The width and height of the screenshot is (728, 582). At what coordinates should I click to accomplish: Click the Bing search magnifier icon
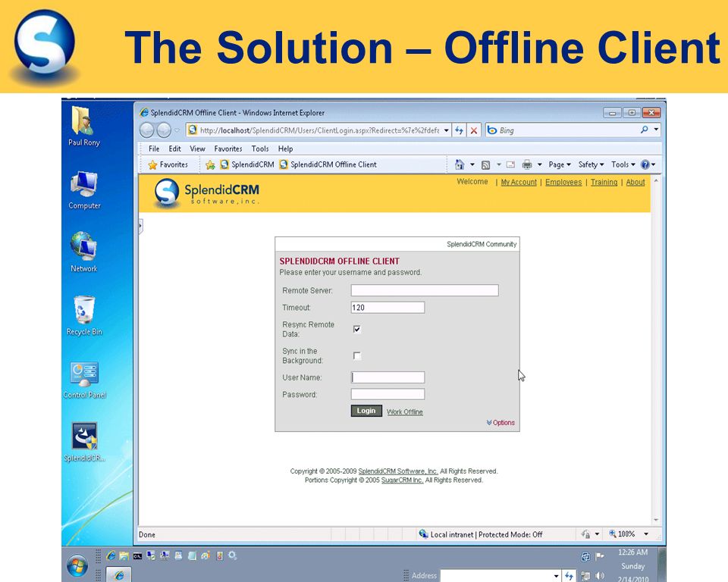point(645,130)
